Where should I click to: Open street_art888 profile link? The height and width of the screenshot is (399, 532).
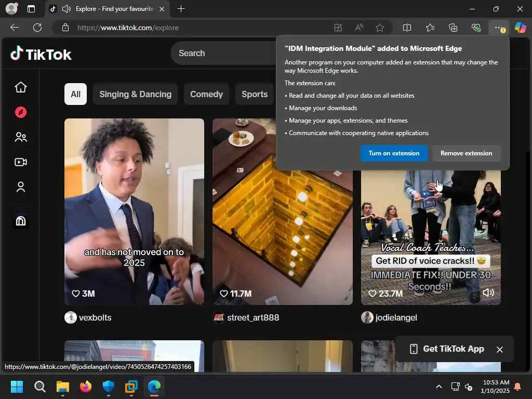click(253, 317)
